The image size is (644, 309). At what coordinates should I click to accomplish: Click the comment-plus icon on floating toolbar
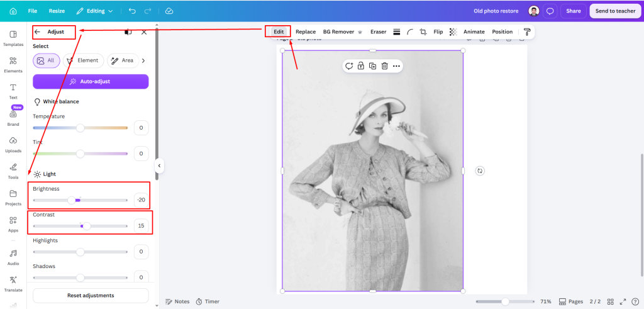pos(349,65)
